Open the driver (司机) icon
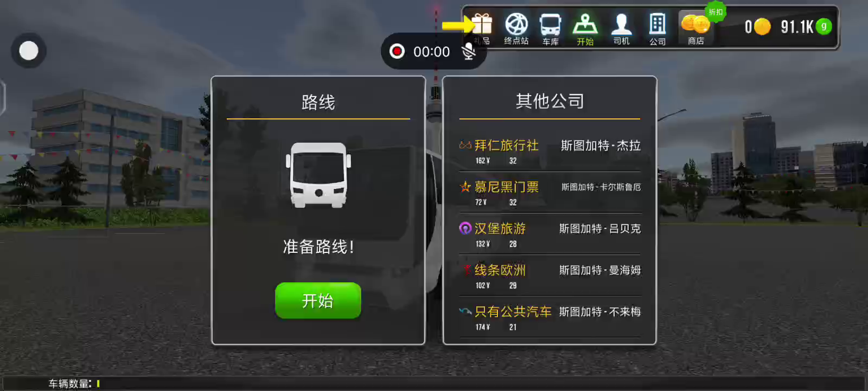 tap(621, 25)
